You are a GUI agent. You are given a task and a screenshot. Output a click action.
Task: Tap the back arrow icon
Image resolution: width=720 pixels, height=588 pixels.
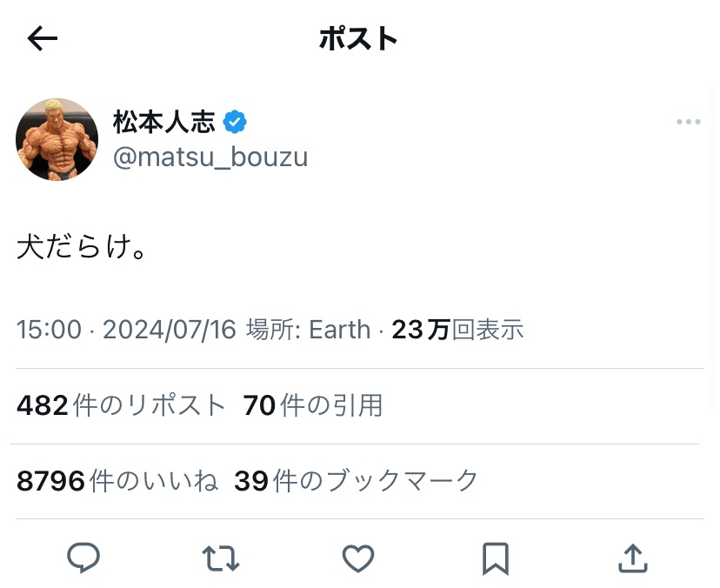point(43,38)
